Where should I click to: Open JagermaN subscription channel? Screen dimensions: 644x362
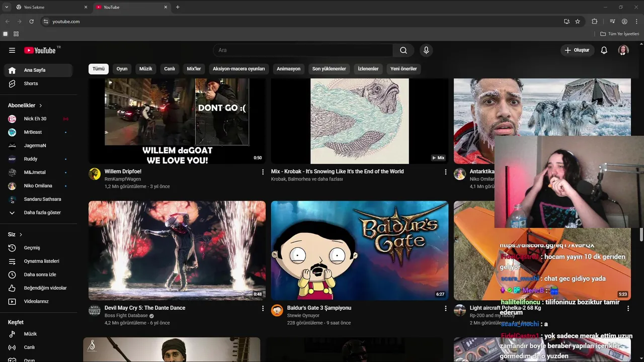[x=38, y=145]
